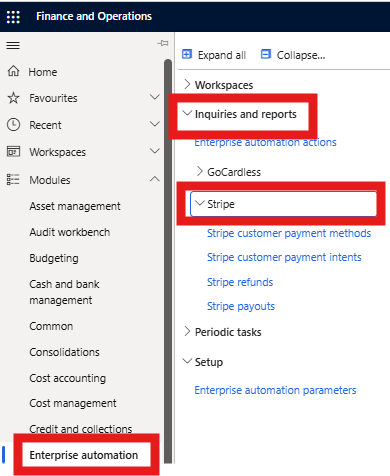
Task: Select the Cash and bank management module
Action: point(64,292)
